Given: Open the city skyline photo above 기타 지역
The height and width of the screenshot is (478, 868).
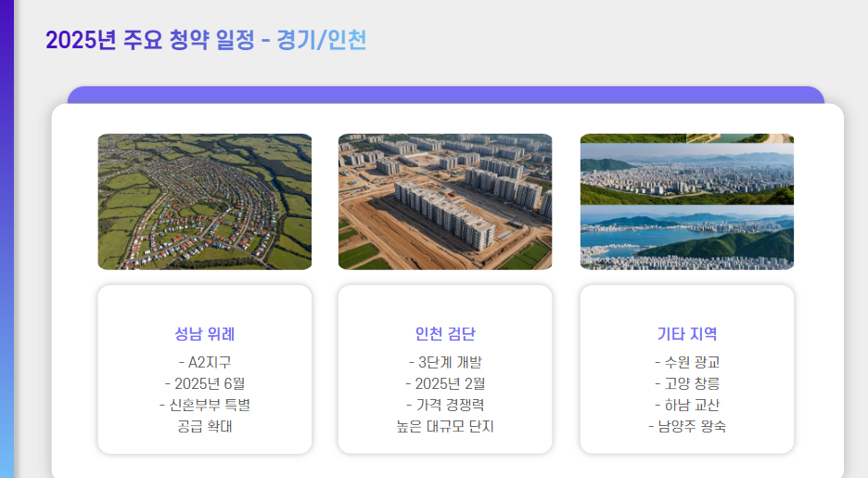Looking at the screenshot, I should tap(687, 201).
